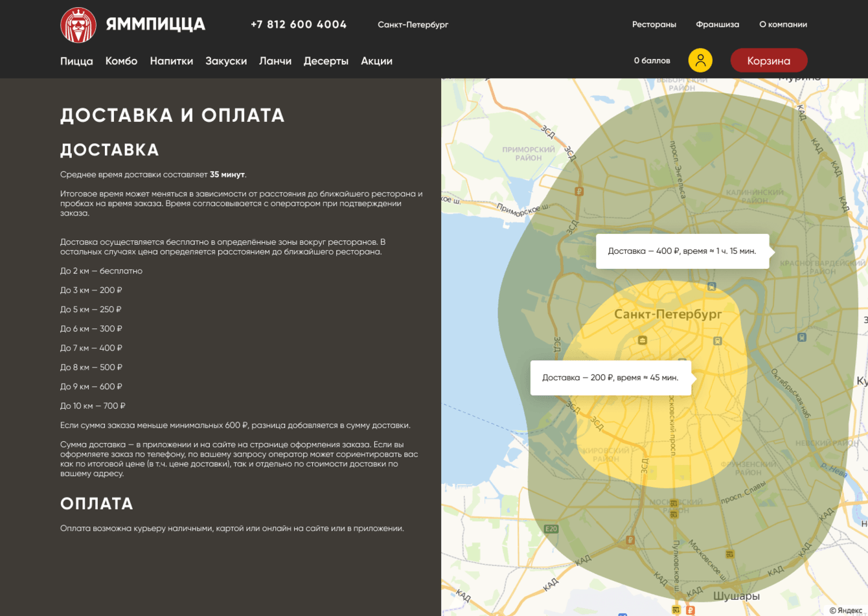Click the ЯММПИЦЦА brand name
Viewport: 868px width, 616px height.
(x=155, y=25)
